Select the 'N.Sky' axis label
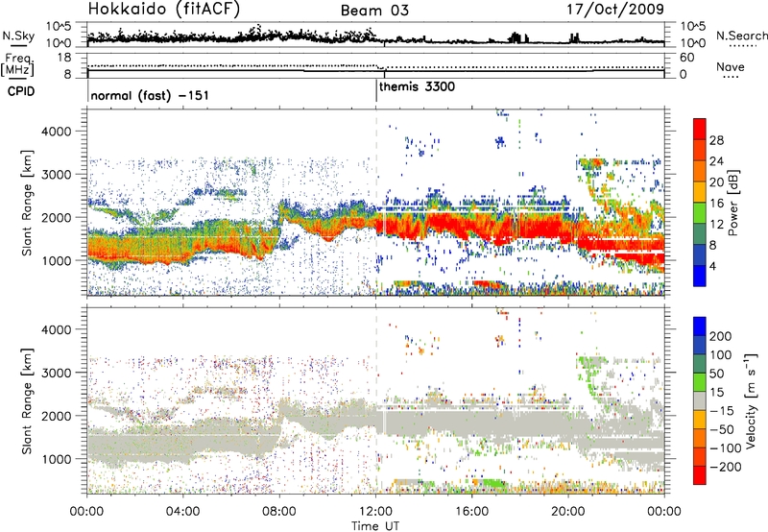 click(x=18, y=36)
